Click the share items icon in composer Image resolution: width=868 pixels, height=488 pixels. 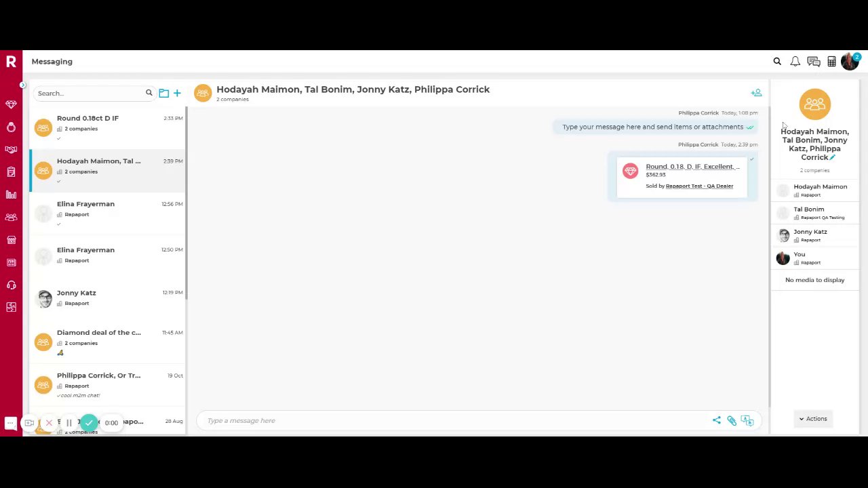(x=717, y=420)
